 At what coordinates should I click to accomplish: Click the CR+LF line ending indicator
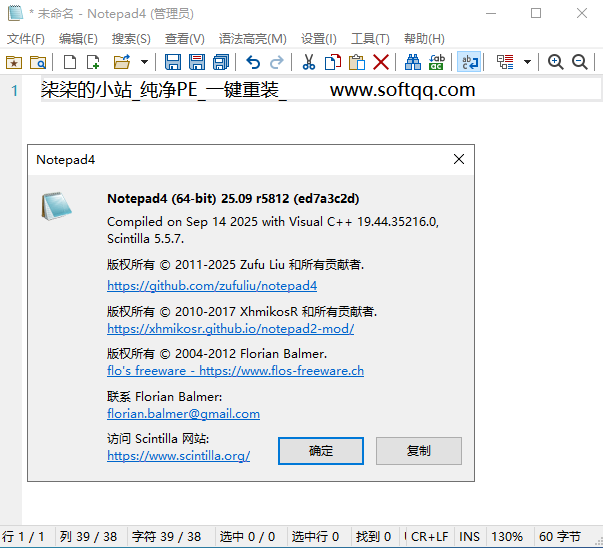click(x=429, y=537)
